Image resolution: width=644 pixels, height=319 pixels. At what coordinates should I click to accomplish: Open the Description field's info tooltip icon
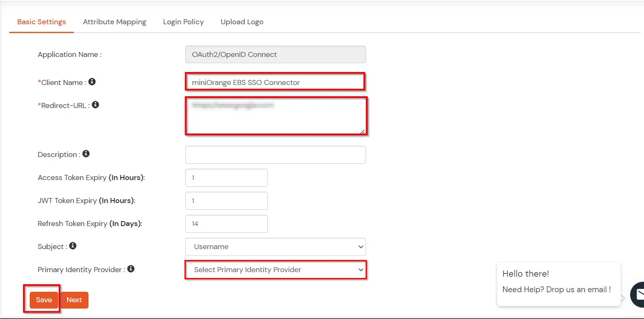pyautogui.click(x=86, y=154)
